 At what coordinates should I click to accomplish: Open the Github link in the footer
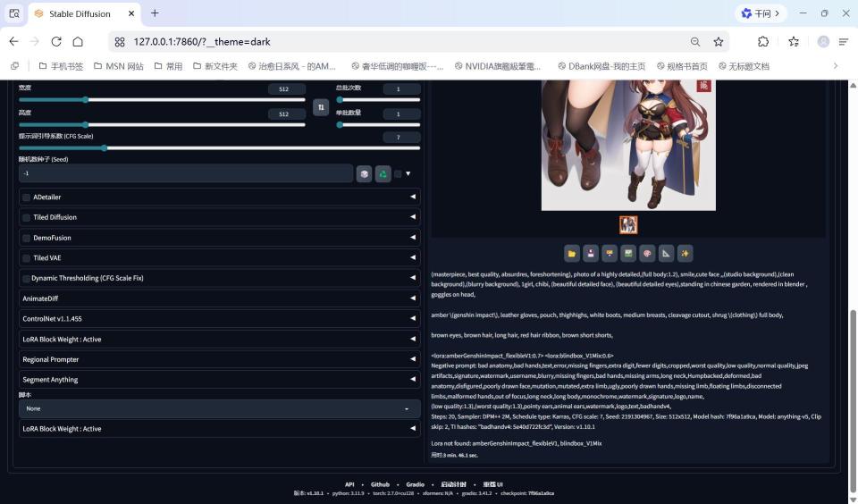tap(381, 484)
